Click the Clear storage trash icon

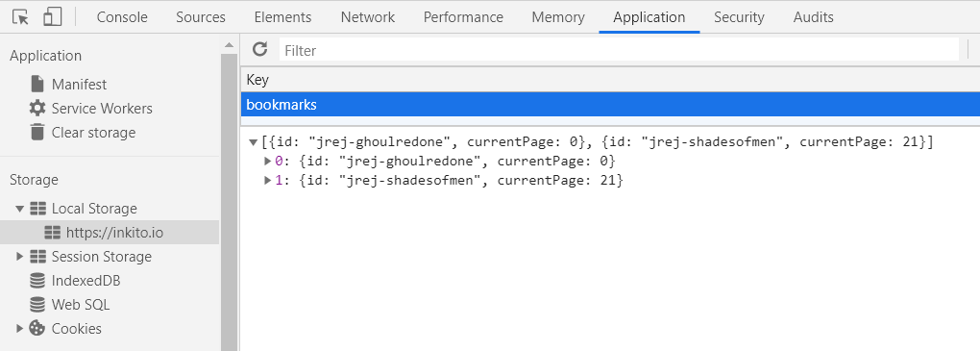(x=37, y=132)
